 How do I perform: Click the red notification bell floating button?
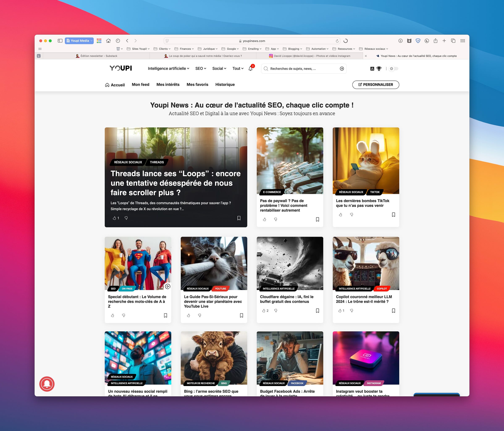pos(47,384)
